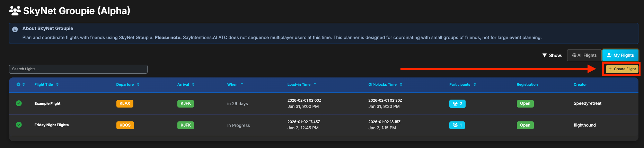This screenshot has width=644, height=148.
Task: Click off-blocks time 2026-02-01 02:30Z
Action: tap(385, 100)
